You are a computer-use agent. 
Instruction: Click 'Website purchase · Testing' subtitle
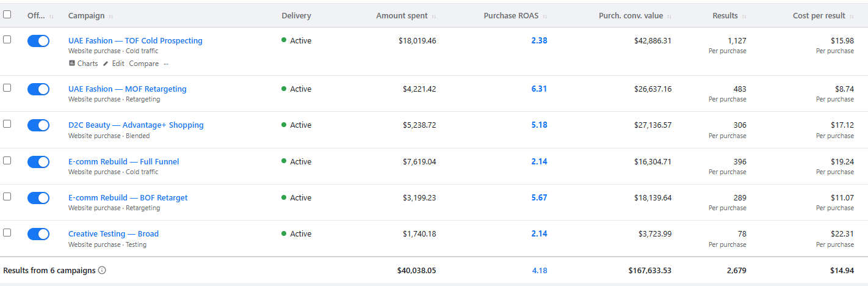click(x=107, y=244)
